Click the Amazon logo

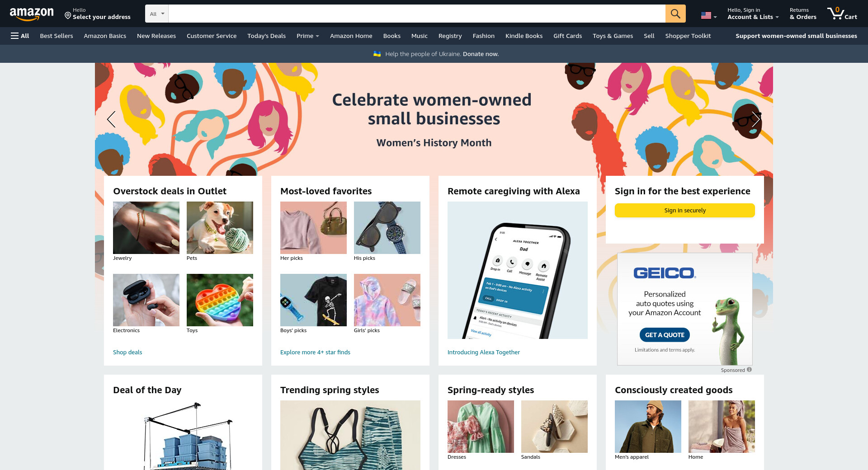point(32,14)
